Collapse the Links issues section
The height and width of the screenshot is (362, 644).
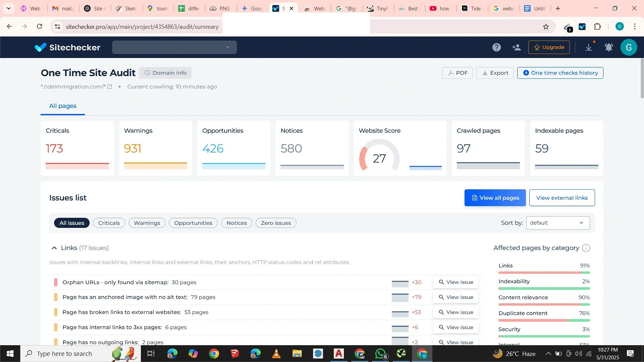click(x=54, y=248)
